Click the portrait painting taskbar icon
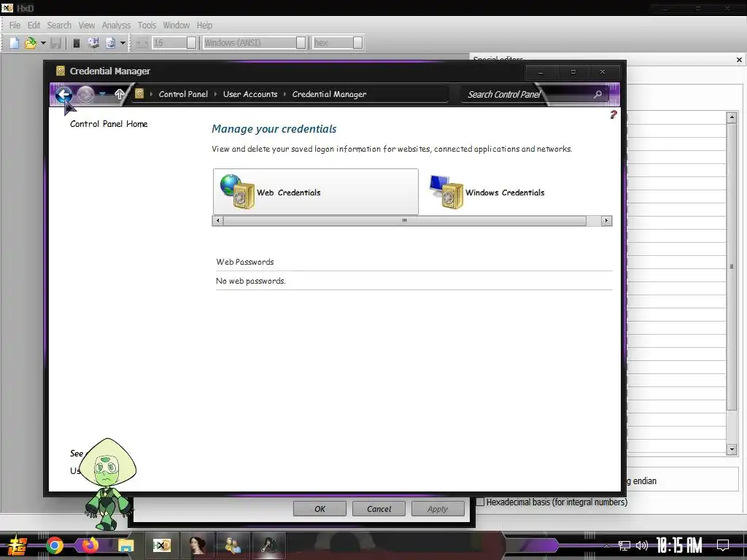This screenshot has width=747, height=560. coord(197,545)
